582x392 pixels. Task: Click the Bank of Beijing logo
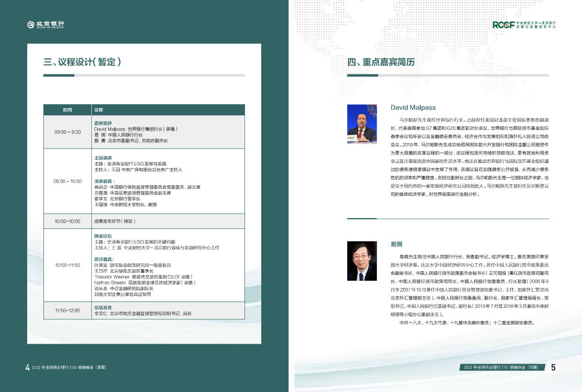[45, 25]
